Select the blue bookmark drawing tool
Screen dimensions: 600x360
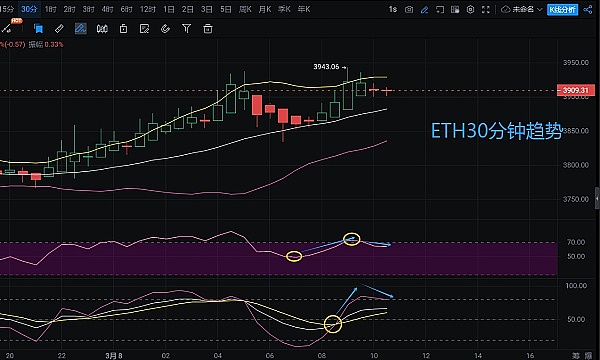point(38,29)
